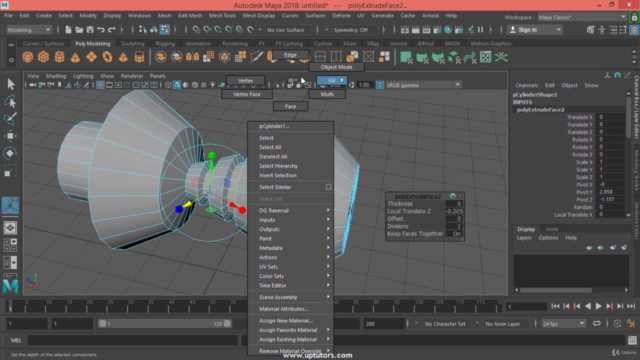The width and height of the screenshot is (640, 360).
Task: Click the Translate X channel field
Action: point(610,117)
